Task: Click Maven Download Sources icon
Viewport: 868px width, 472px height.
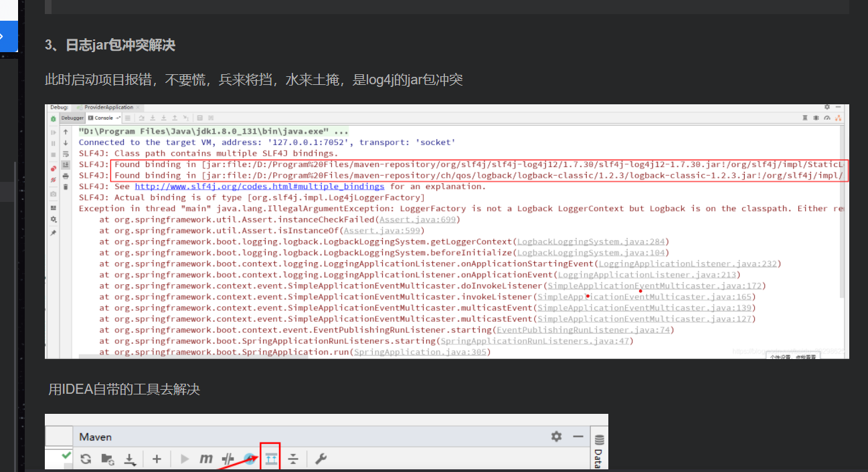Action: (x=131, y=459)
